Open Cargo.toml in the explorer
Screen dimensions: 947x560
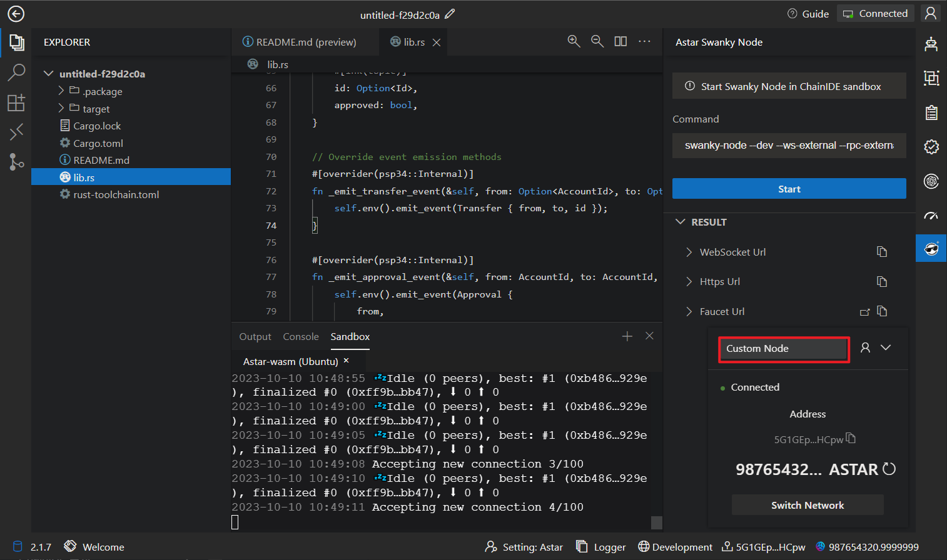point(98,143)
